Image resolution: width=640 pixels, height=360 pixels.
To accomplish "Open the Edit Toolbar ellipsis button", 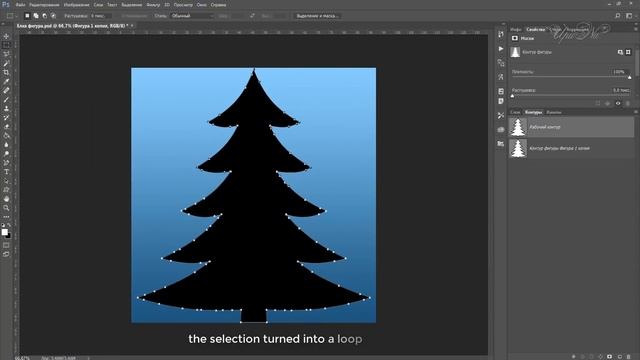I will pyautogui.click(x=6, y=217).
